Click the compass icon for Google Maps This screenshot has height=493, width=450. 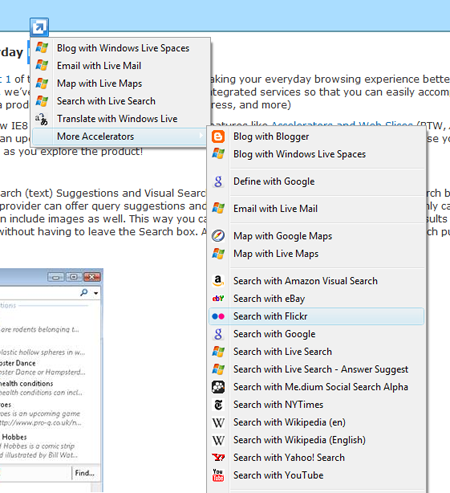pyautogui.click(x=218, y=236)
